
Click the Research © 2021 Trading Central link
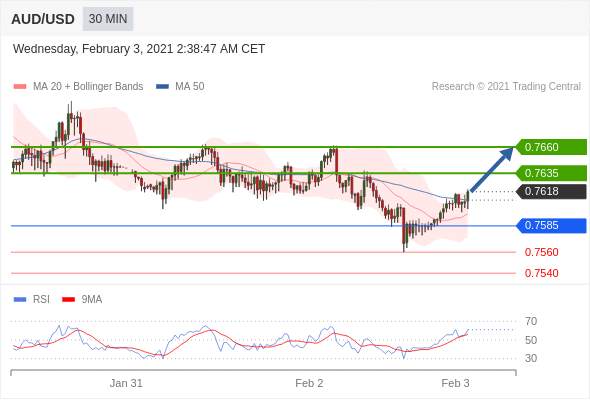pyautogui.click(x=506, y=87)
